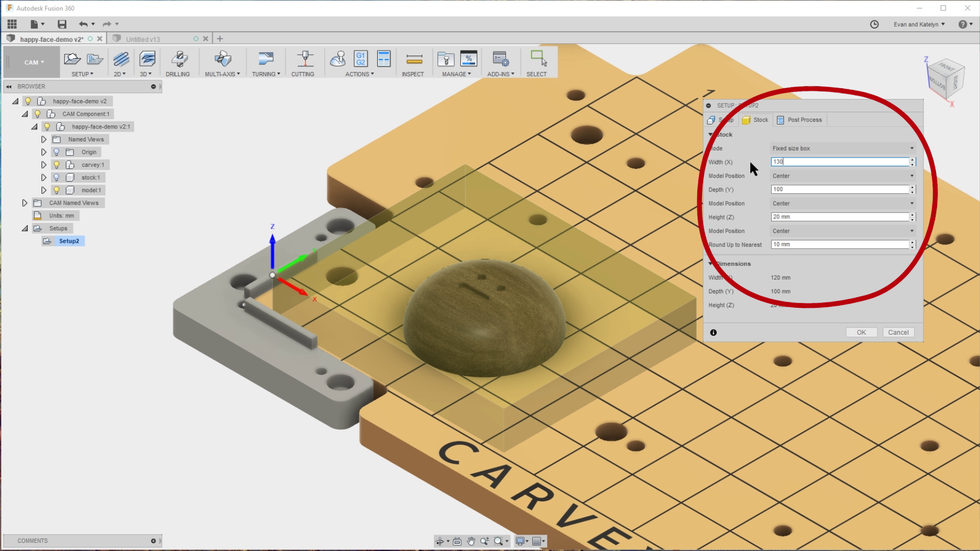Cancel the Setup2 dialog
The width and height of the screenshot is (980, 551).
898,332
